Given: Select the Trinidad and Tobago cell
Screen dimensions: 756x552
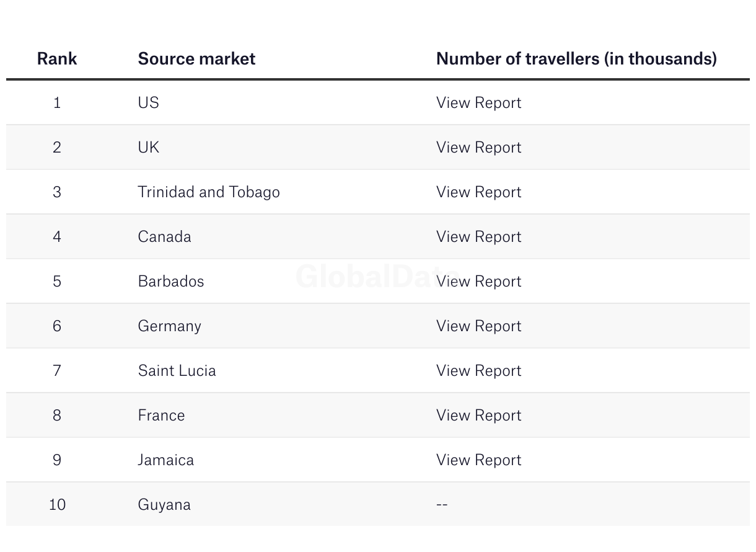Looking at the screenshot, I should (209, 192).
